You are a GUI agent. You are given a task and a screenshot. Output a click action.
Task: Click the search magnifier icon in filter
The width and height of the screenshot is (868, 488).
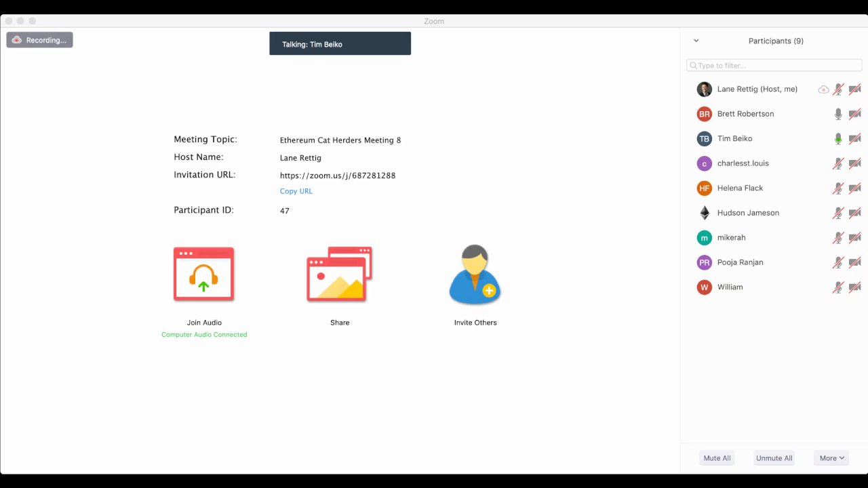click(693, 66)
